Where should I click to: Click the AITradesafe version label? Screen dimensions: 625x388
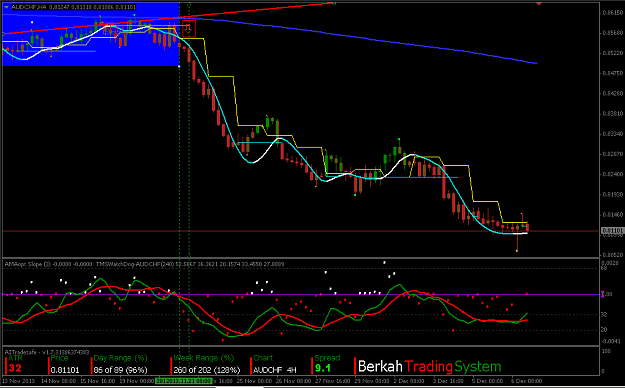(x=47, y=352)
